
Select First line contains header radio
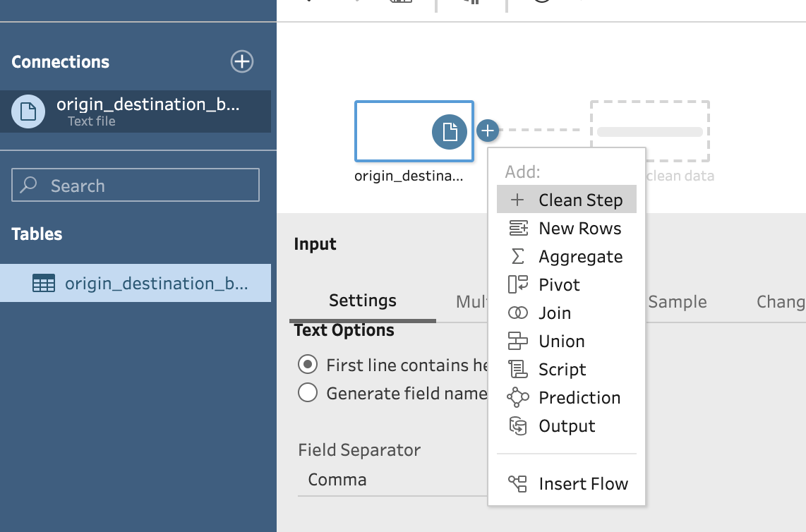pos(308,365)
